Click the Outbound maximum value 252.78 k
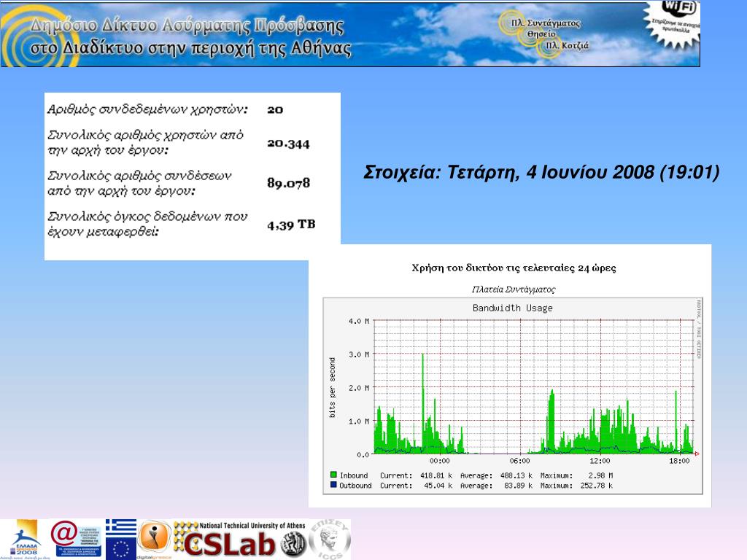Viewport: 747px width, 560px height. click(597, 486)
